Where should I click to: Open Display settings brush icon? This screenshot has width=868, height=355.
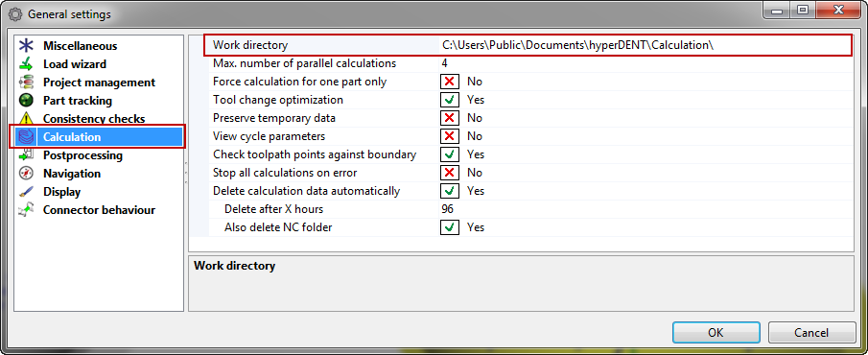pos(26,192)
